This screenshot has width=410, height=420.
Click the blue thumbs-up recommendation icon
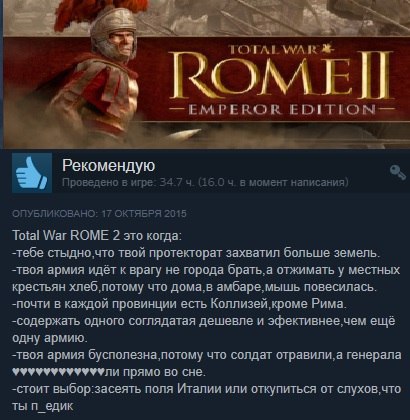32,173
